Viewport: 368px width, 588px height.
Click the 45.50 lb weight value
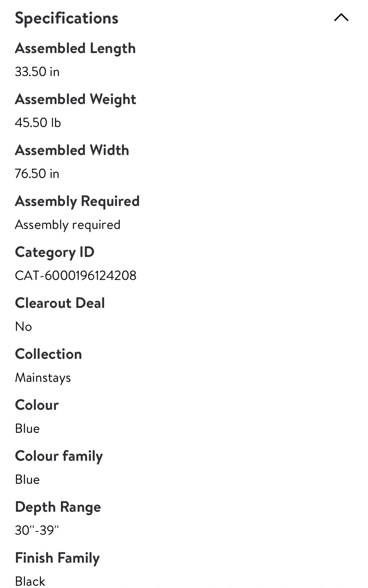pyautogui.click(x=38, y=122)
